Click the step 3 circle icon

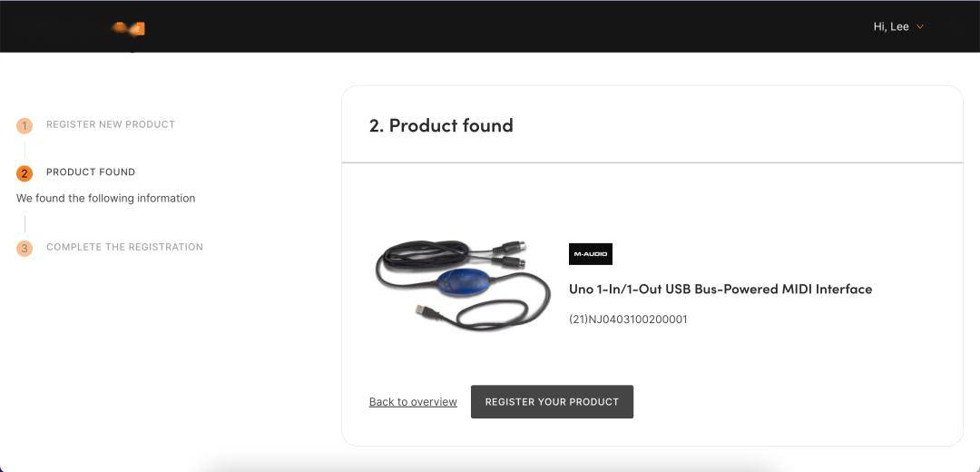click(24, 248)
